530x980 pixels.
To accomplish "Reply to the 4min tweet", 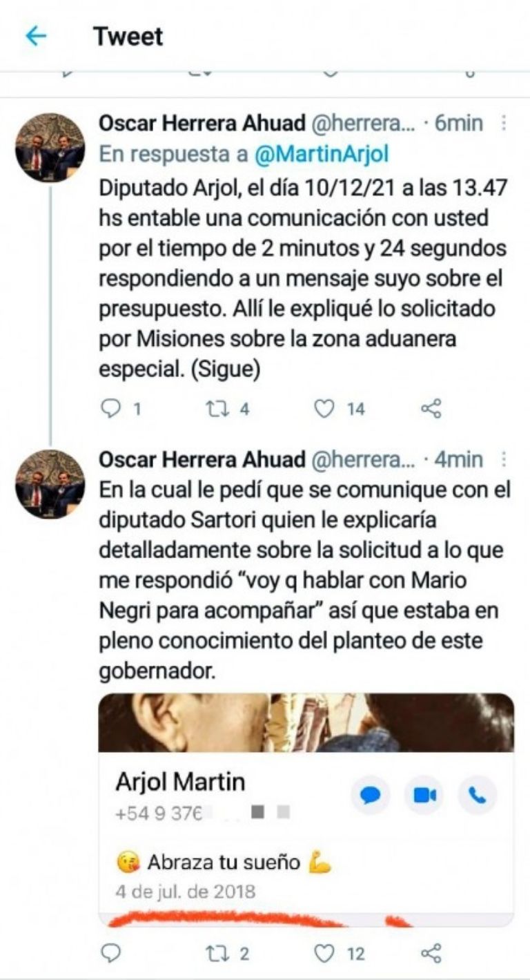I will click(x=110, y=954).
